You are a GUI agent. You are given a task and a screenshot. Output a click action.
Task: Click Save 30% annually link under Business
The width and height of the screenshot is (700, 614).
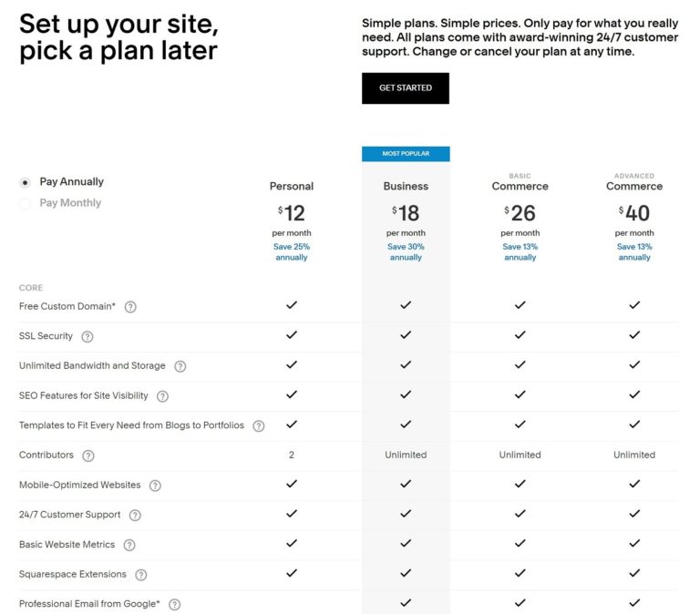click(x=406, y=251)
